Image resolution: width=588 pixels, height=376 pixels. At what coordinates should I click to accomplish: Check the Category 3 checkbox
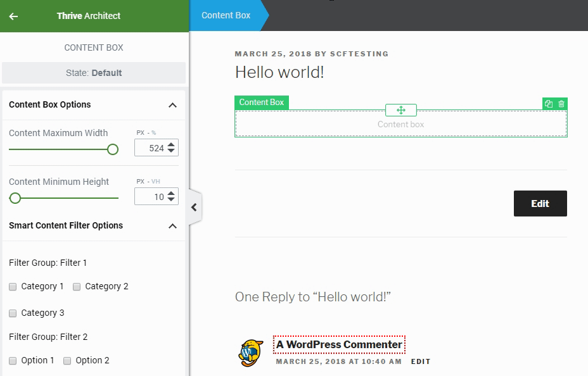coord(13,313)
